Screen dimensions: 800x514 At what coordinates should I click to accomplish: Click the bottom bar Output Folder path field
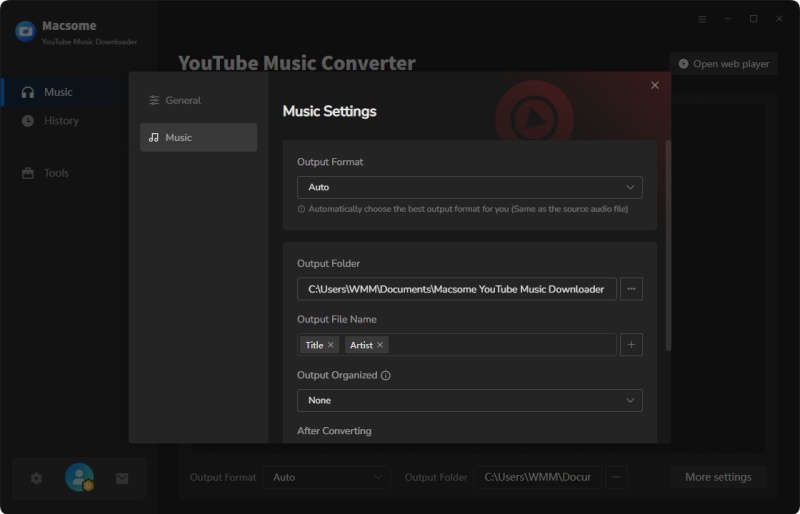(x=537, y=477)
